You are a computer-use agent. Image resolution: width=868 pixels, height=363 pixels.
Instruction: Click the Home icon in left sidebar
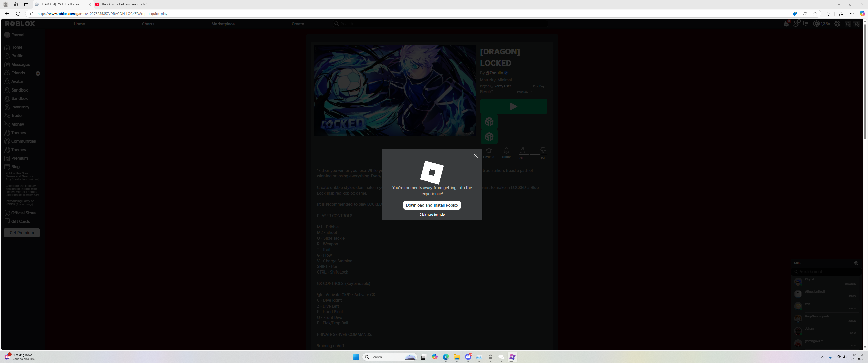coord(7,47)
